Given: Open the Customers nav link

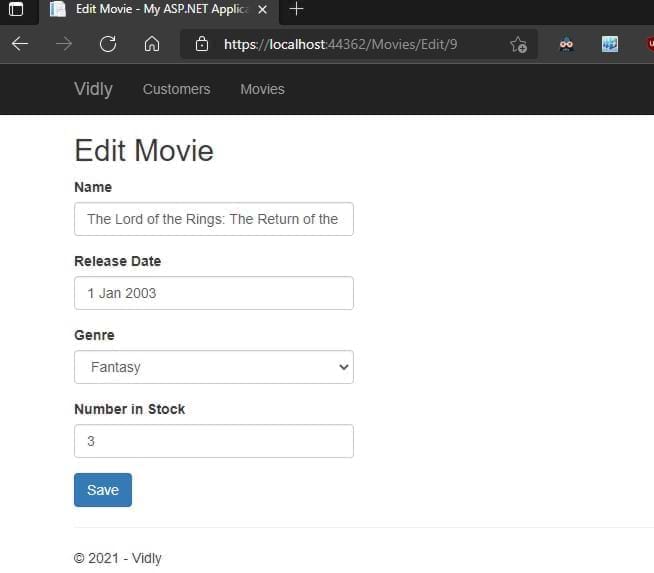Looking at the screenshot, I should pyautogui.click(x=176, y=89).
